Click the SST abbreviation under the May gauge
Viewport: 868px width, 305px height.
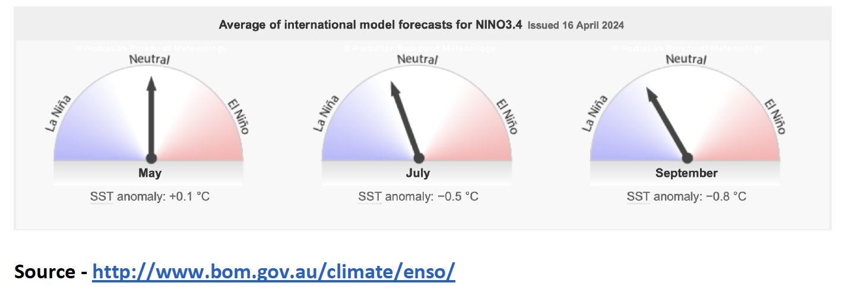pos(101,196)
